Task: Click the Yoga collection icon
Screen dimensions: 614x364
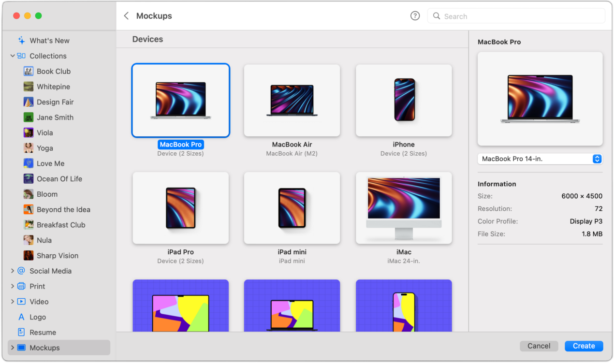Action: [x=29, y=148]
